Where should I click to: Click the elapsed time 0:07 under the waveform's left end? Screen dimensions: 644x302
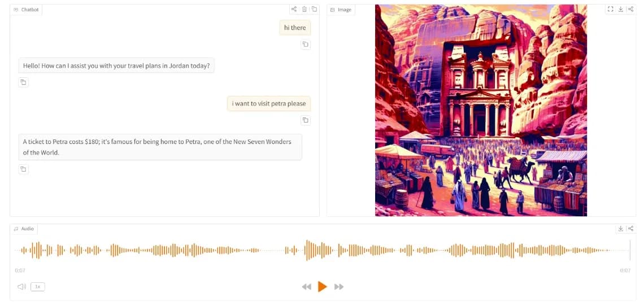coord(20,270)
